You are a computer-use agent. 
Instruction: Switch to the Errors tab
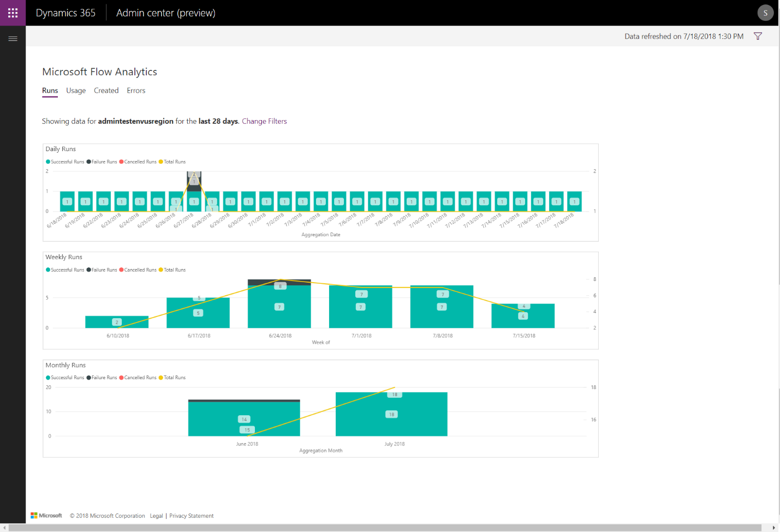[136, 91]
